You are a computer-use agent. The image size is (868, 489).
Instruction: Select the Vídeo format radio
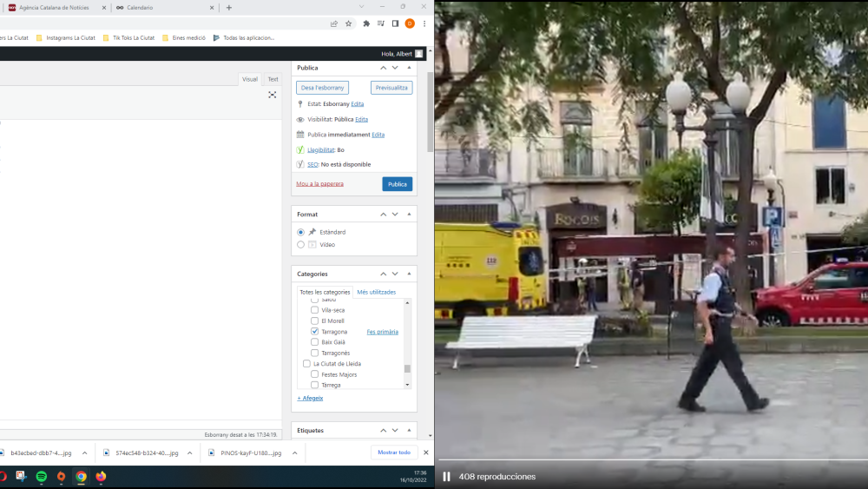pyautogui.click(x=300, y=244)
